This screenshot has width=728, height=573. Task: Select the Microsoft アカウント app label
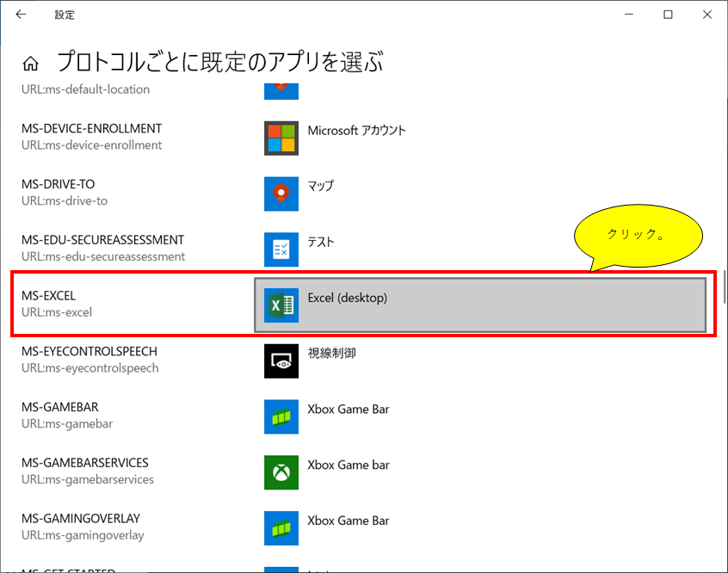[x=356, y=131]
